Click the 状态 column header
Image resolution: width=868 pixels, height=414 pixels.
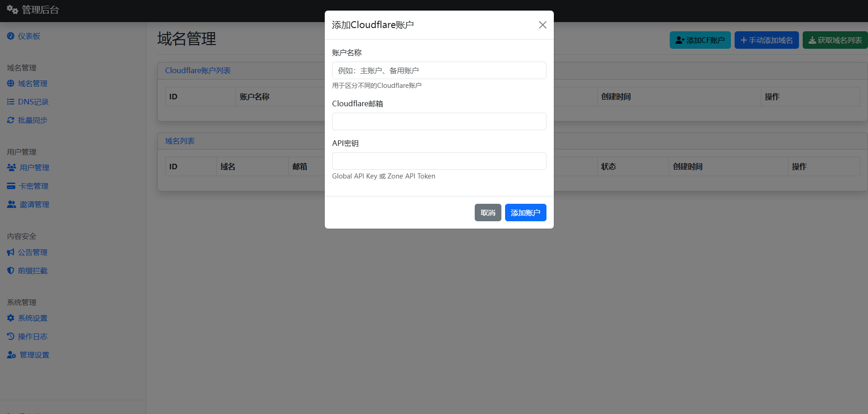(x=609, y=167)
